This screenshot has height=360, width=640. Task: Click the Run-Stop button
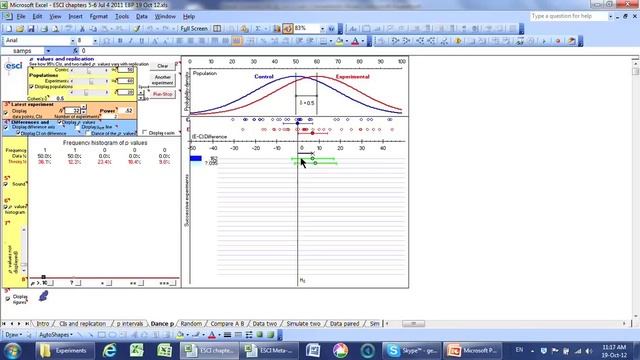point(162,94)
